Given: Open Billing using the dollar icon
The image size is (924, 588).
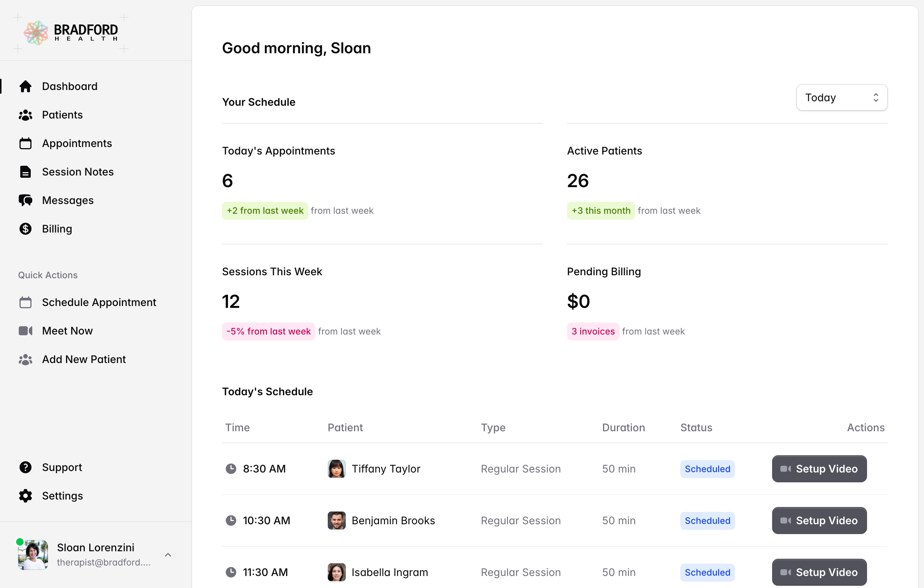Looking at the screenshot, I should (25, 229).
